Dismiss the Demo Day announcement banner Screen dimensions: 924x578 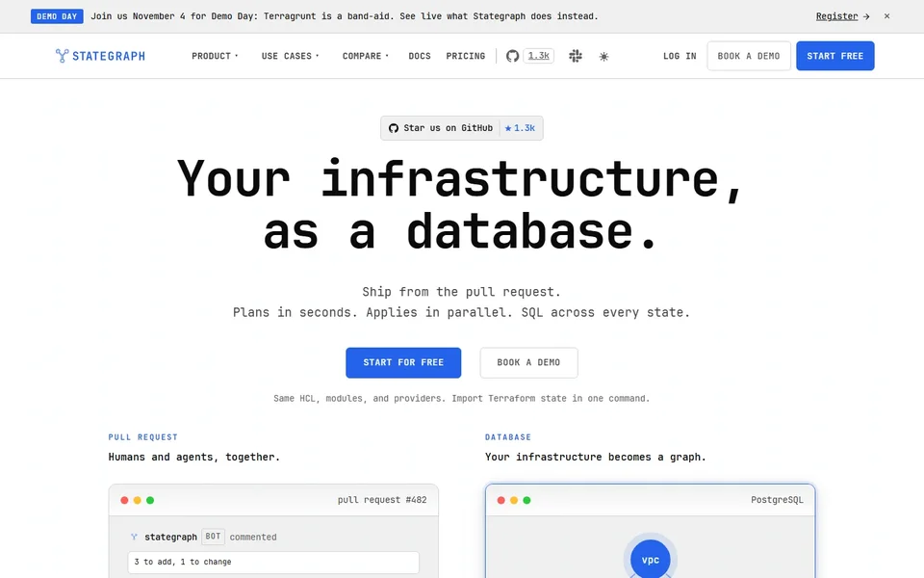(x=886, y=16)
